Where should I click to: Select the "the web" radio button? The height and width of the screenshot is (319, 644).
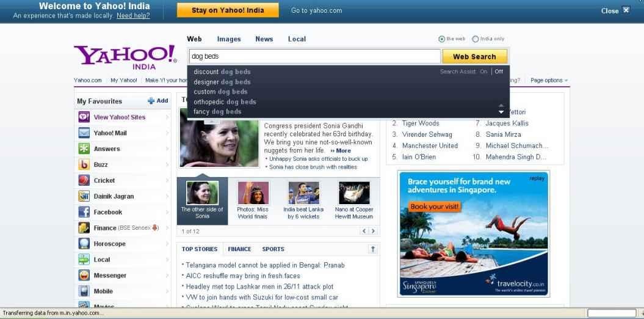(442, 39)
